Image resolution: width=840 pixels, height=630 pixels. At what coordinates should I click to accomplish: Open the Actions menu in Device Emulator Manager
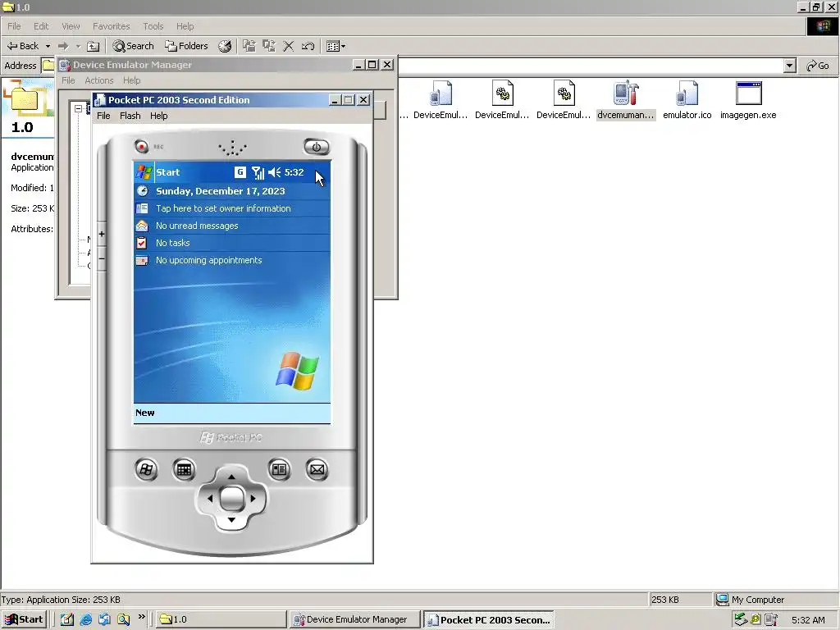tap(99, 80)
